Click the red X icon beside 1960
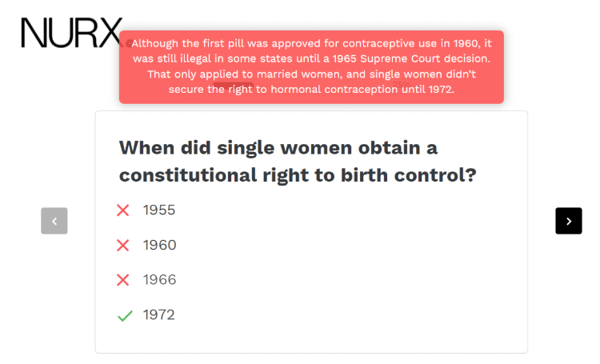Image resolution: width=600 pixels, height=364 pixels. (123, 245)
